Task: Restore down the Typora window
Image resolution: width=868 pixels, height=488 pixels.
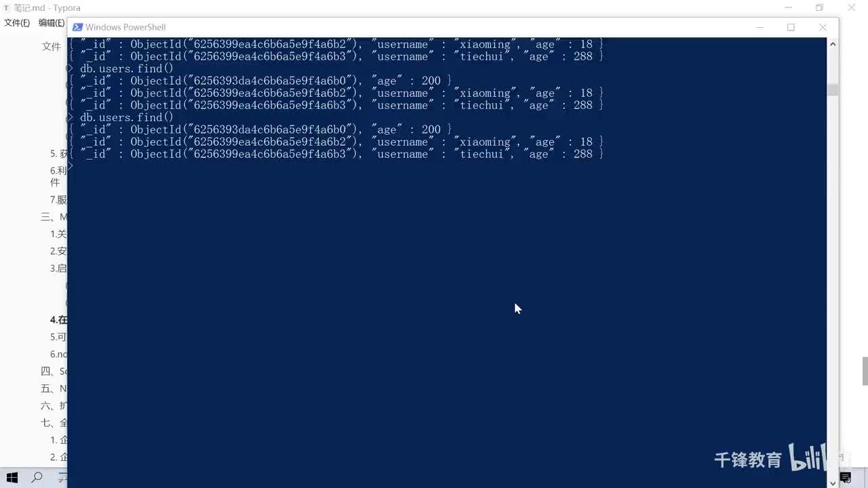Action: click(x=819, y=8)
